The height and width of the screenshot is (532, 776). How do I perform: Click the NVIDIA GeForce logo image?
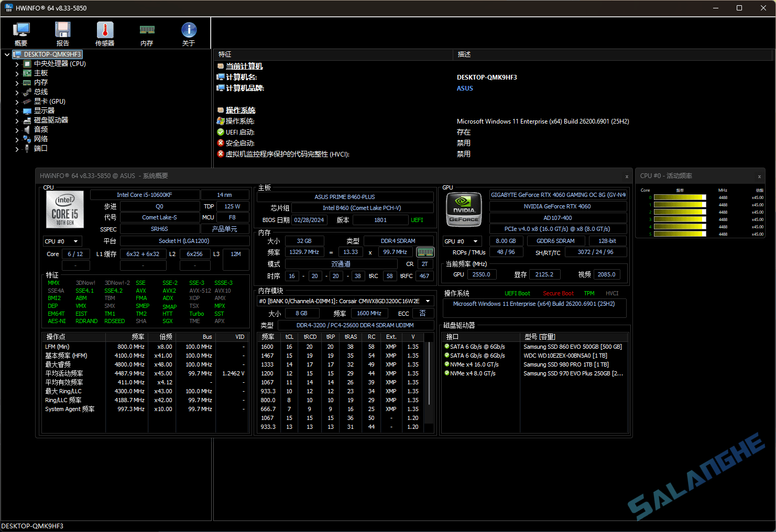point(464,210)
